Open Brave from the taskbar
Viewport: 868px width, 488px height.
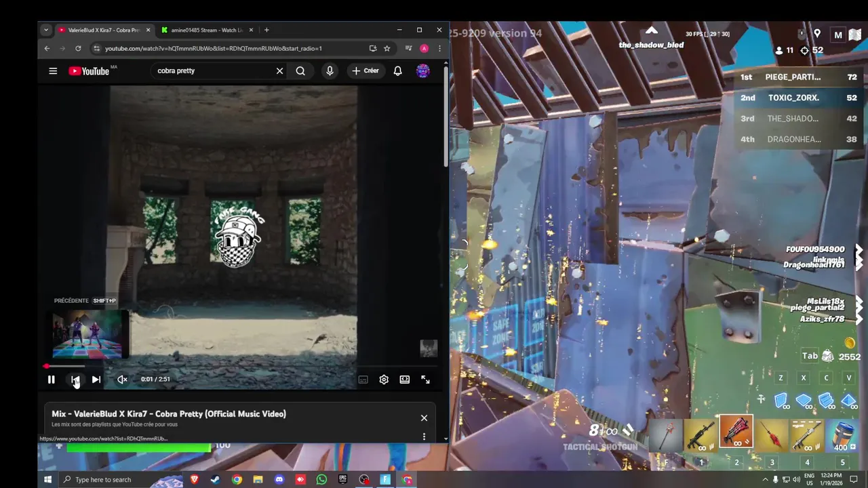pos(195,479)
